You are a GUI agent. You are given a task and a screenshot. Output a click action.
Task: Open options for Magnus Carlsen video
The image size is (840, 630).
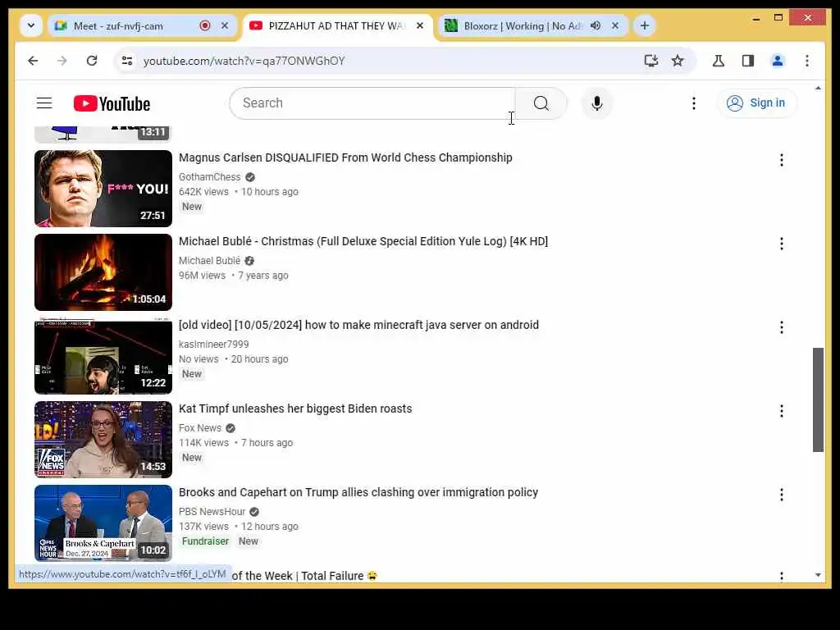[782, 160]
